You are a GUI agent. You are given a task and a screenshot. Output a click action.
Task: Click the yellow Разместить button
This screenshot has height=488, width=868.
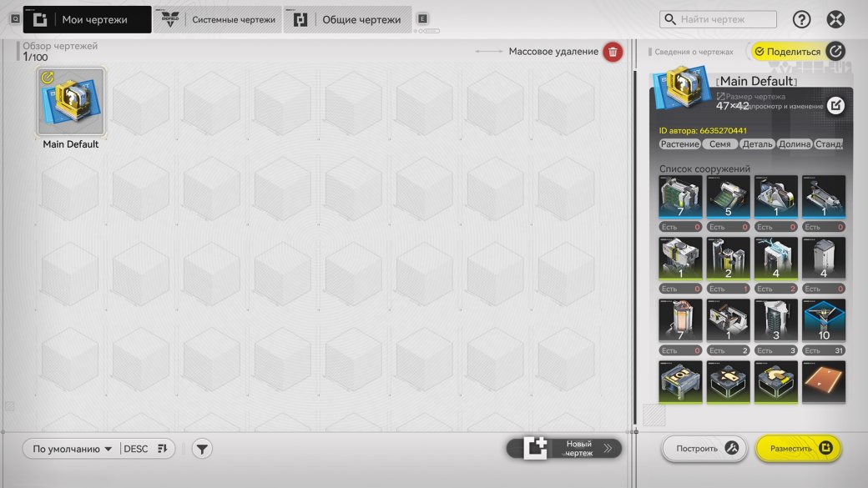point(798,448)
